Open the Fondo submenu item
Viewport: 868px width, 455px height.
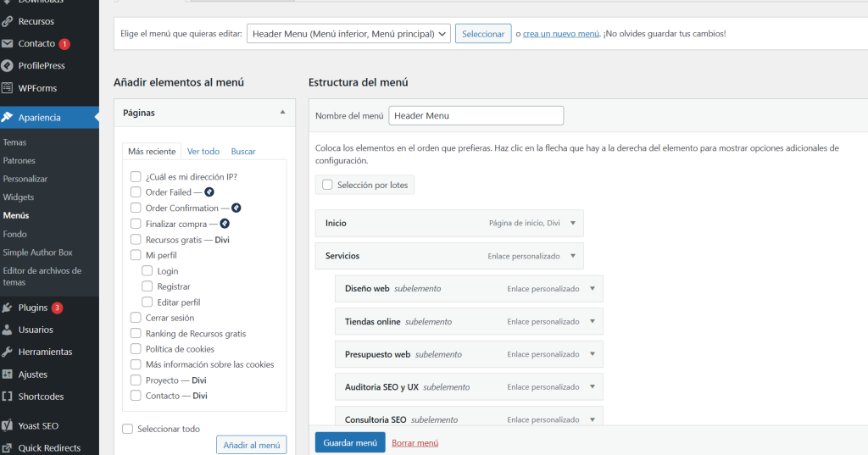point(14,234)
